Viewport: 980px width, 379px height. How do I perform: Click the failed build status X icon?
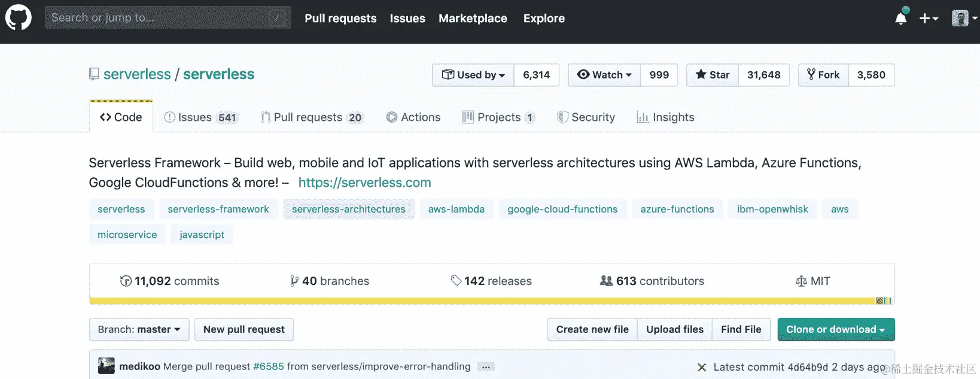coord(702,367)
